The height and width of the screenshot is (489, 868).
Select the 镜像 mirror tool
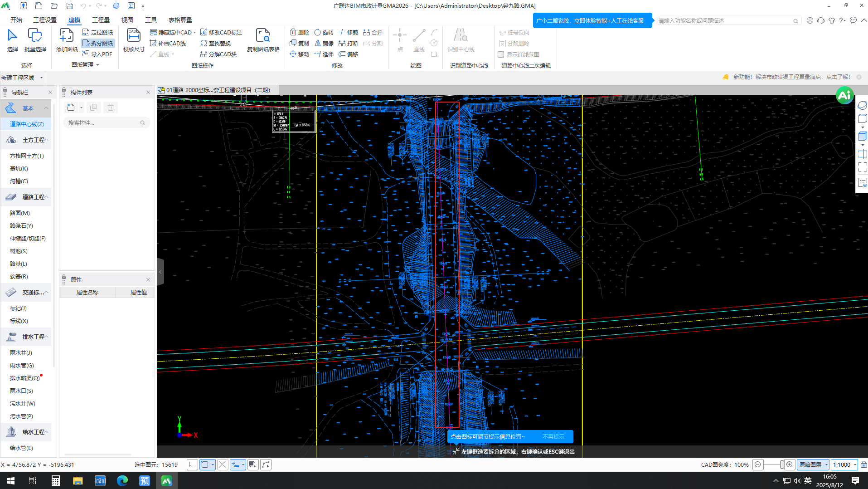(324, 43)
